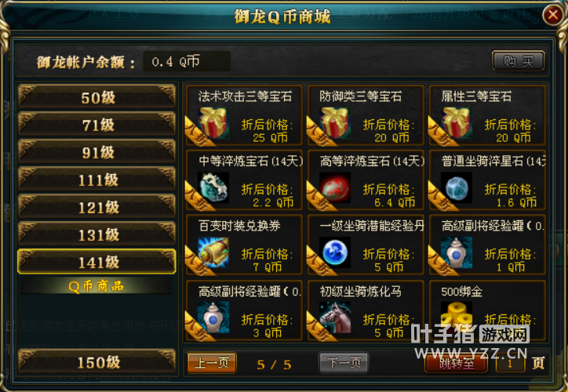Viewport: 568px width, 392px height.
Task: Go to previous page with 上一页
Action: point(212,363)
